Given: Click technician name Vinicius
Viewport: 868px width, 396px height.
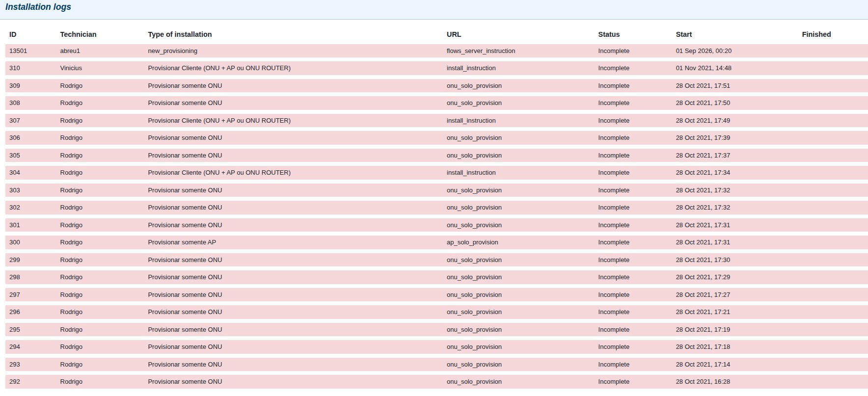Looking at the screenshot, I should (71, 68).
